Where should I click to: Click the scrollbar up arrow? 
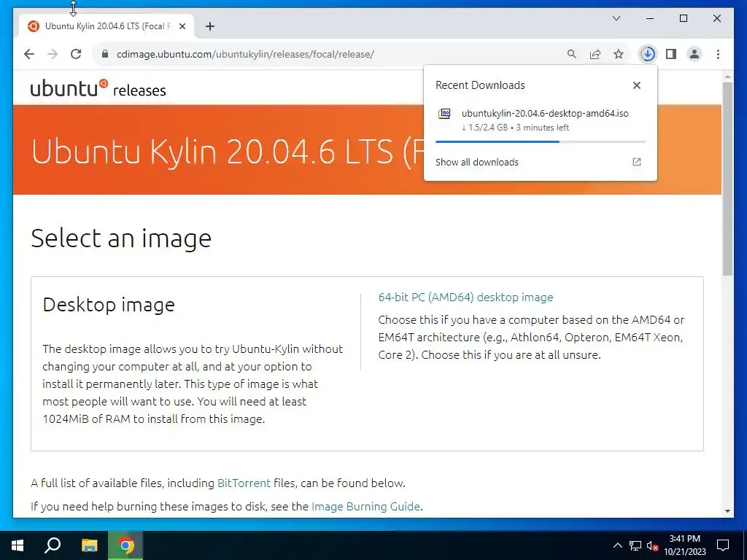[727, 76]
